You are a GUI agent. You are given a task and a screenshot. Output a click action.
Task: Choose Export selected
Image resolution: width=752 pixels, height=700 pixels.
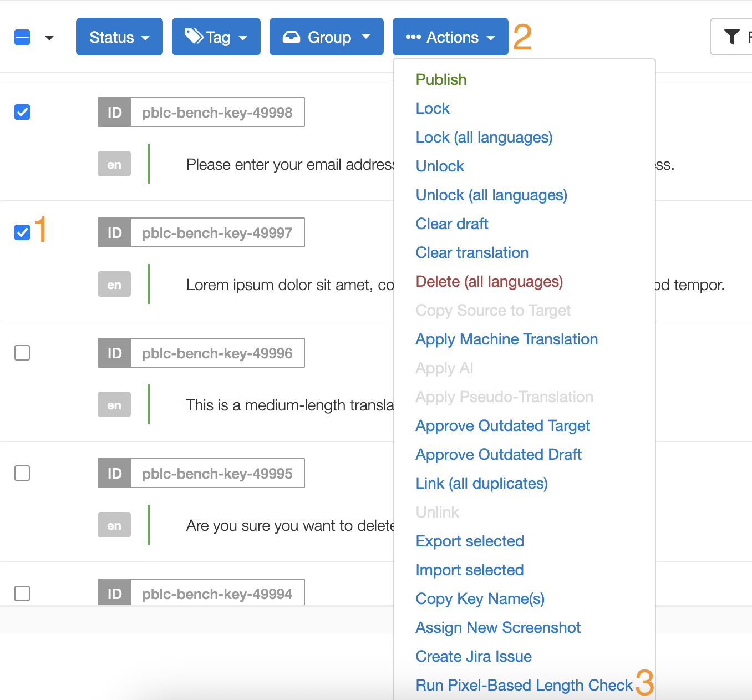(x=470, y=541)
